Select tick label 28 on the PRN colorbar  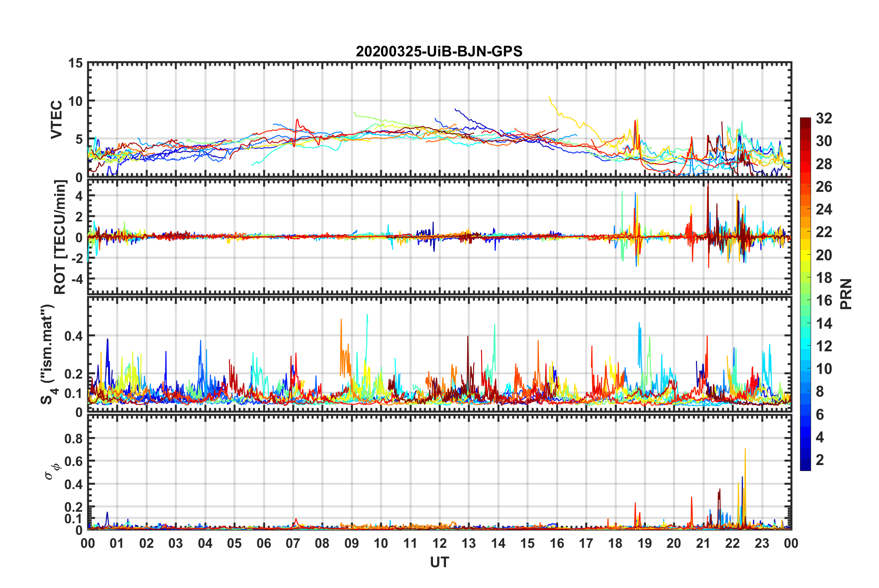(824, 164)
